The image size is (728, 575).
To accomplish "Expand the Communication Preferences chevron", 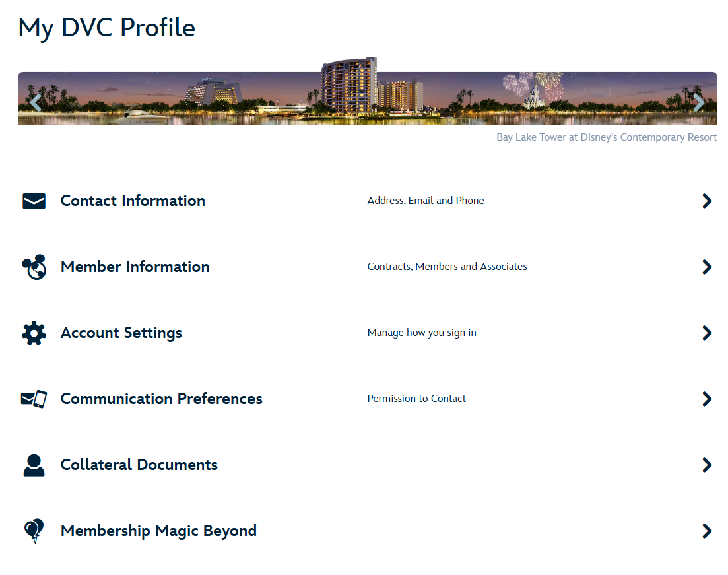I will (707, 399).
